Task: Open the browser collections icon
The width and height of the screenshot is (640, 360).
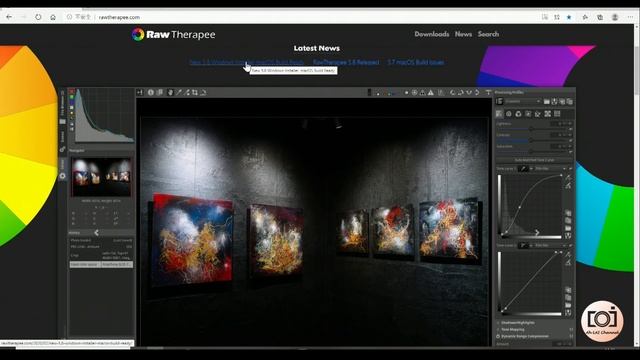Action: click(x=600, y=17)
